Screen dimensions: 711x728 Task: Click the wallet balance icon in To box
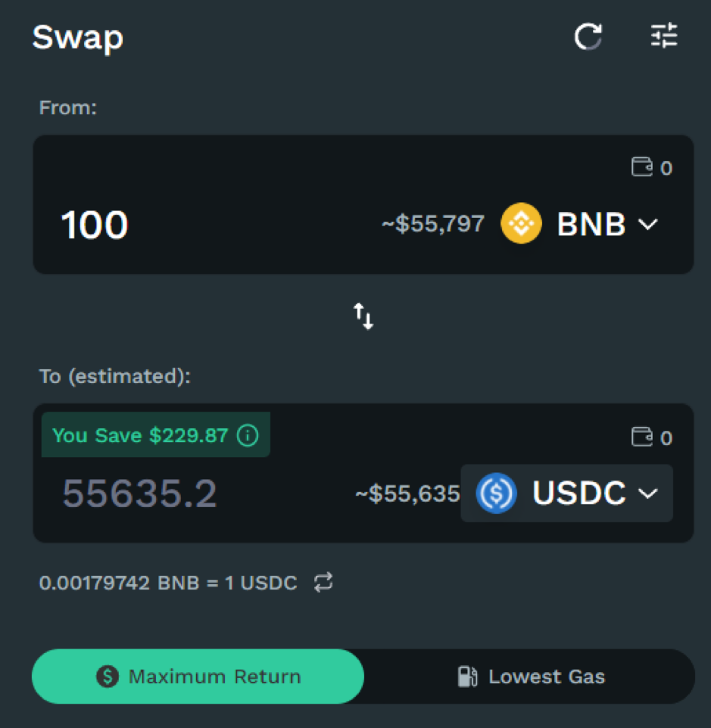point(641,437)
